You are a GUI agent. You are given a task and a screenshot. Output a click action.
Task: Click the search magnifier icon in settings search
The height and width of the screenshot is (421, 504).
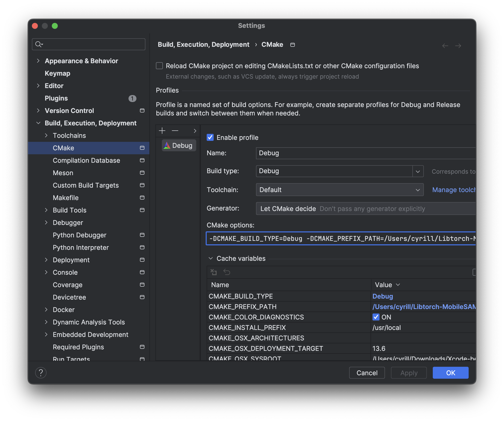[x=39, y=44]
